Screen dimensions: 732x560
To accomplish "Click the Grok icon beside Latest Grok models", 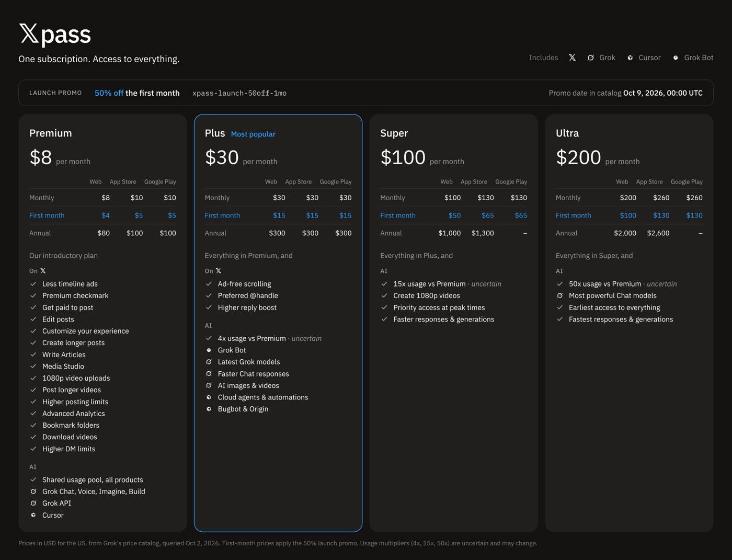I will pos(209,362).
